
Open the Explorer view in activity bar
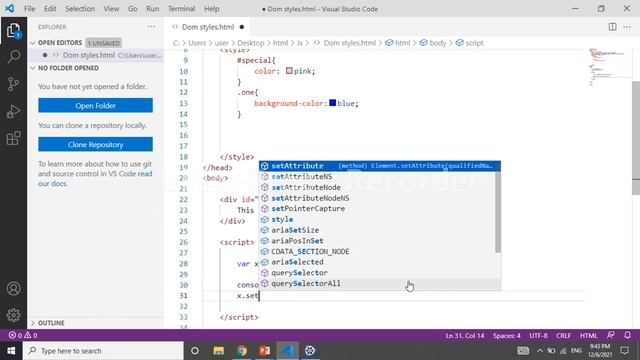pos(13,30)
